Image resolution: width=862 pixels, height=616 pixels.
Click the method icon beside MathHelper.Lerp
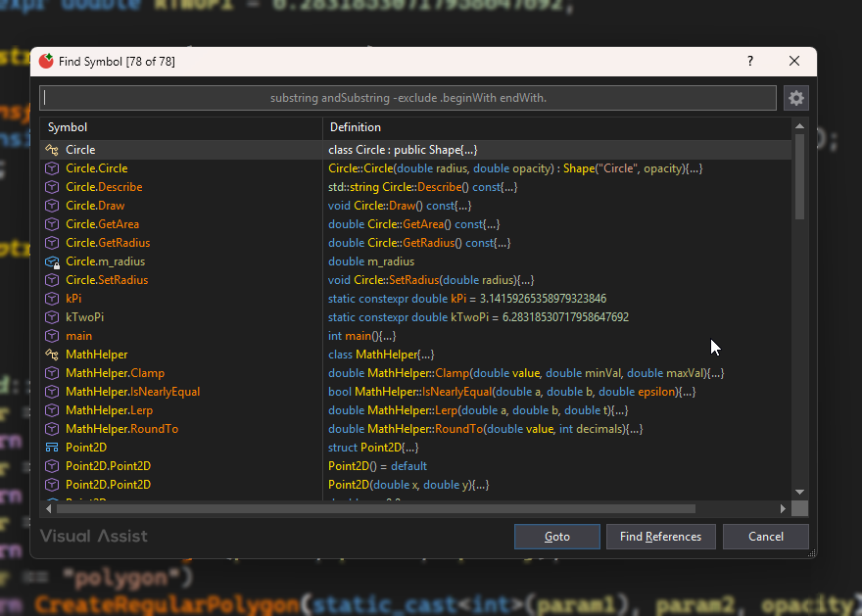(x=52, y=410)
